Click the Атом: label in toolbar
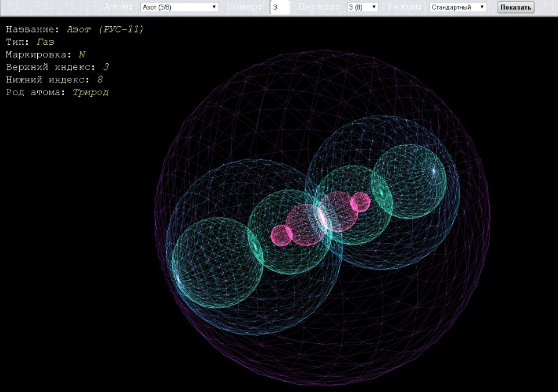The width and height of the screenshot is (558, 392). click(119, 7)
